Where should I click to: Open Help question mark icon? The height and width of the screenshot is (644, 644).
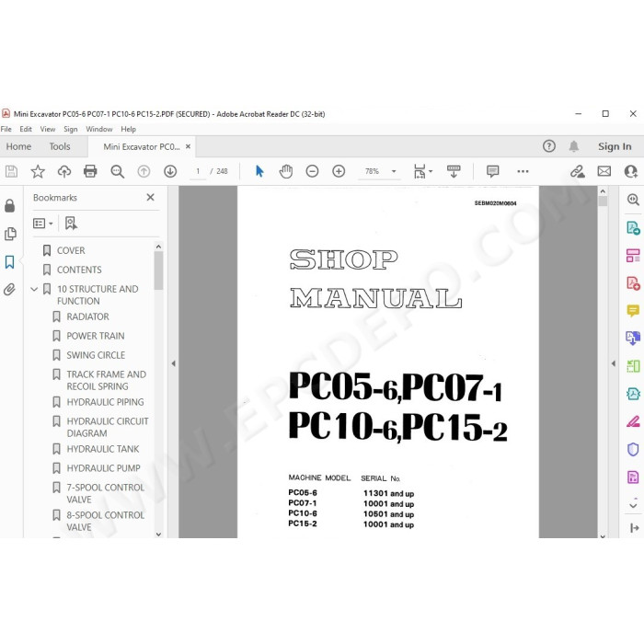pyautogui.click(x=549, y=146)
